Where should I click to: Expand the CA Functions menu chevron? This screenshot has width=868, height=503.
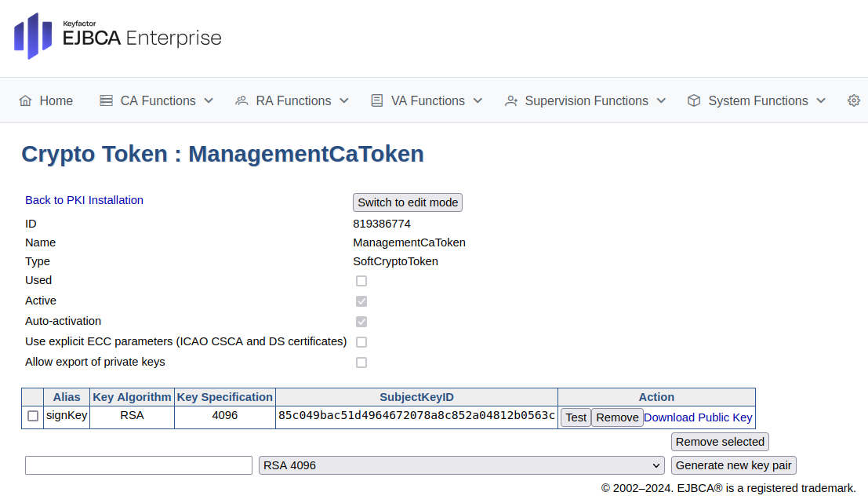(209, 100)
